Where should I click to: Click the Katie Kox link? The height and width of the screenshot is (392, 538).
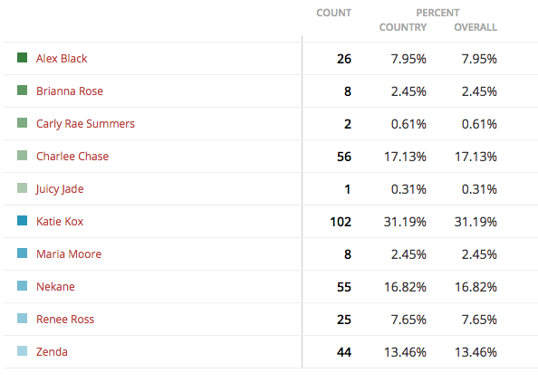pos(60,221)
